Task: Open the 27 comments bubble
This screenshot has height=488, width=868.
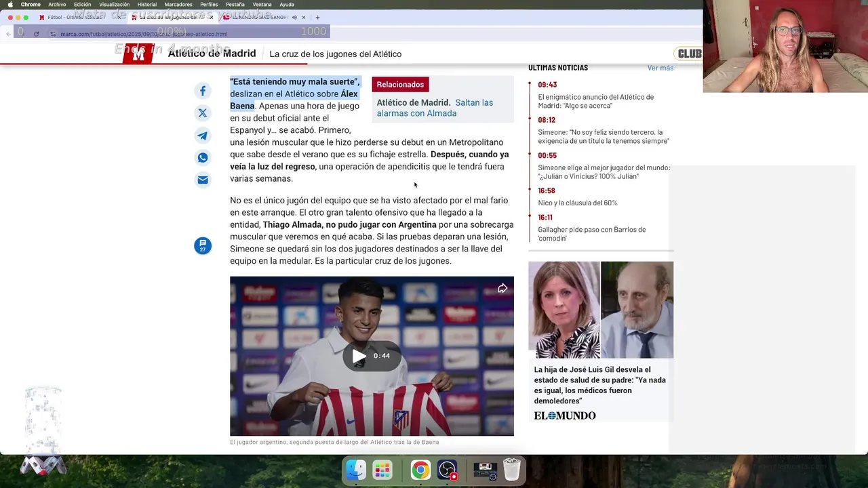Action: pyautogui.click(x=203, y=245)
